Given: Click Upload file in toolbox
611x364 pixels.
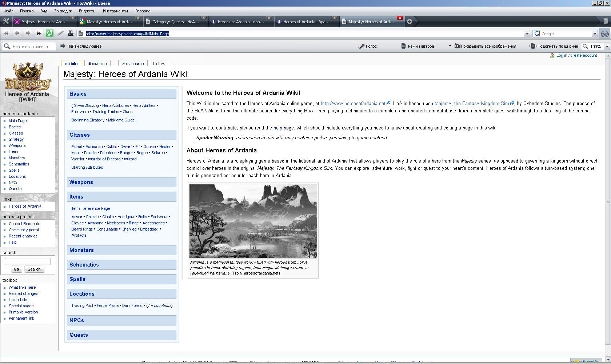Looking at the screenshot, I should [18, 300].
